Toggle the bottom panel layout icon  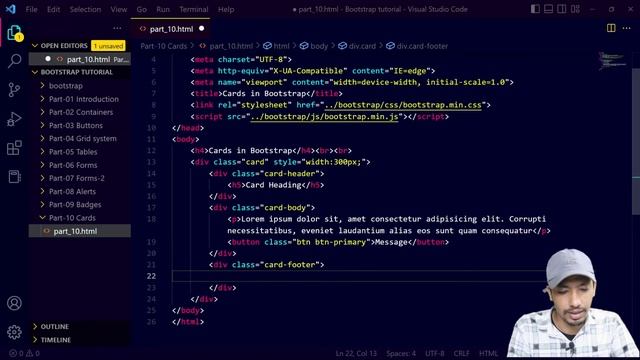pyautogui.click(x=549, y=9)
